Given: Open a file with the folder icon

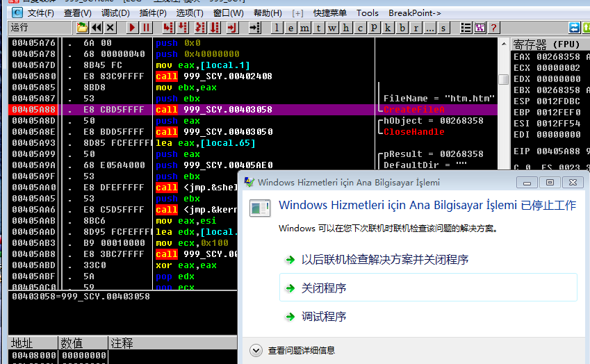Looking at the screenshot, I should point(82,28).
